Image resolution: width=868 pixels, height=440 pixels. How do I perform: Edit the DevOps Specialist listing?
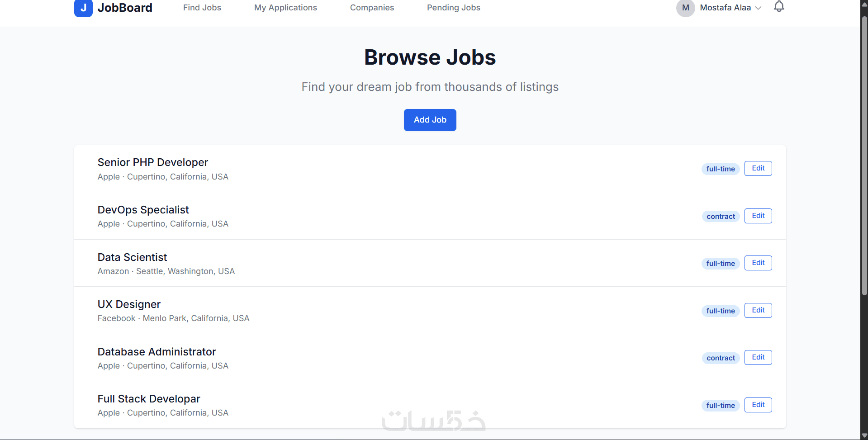(758, 216)
